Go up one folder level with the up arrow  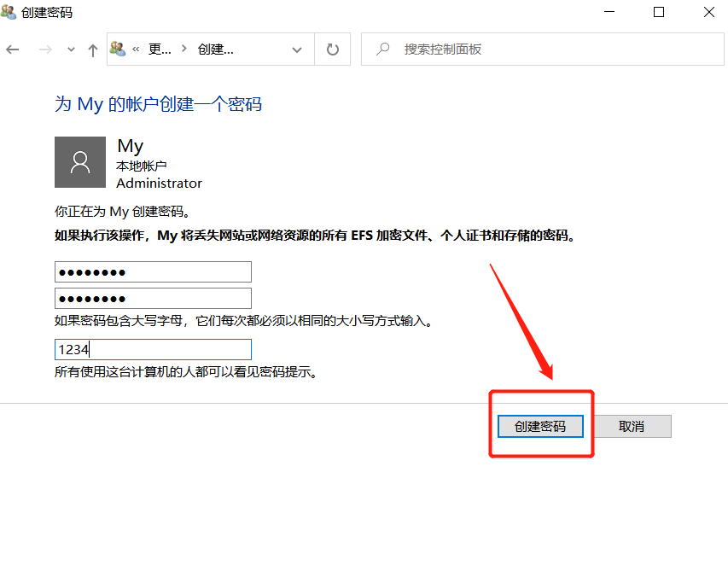(x=92, y=49)
